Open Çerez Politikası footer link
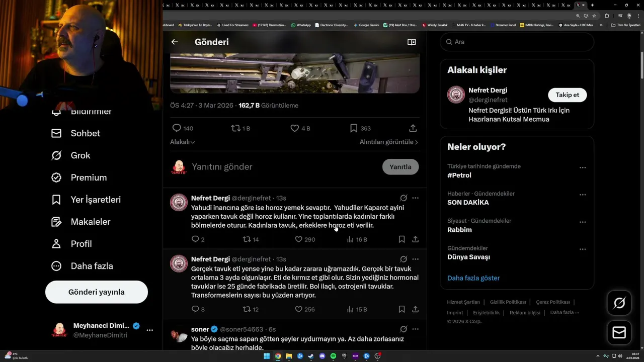644x362 pixels. [x=553, y=302]
